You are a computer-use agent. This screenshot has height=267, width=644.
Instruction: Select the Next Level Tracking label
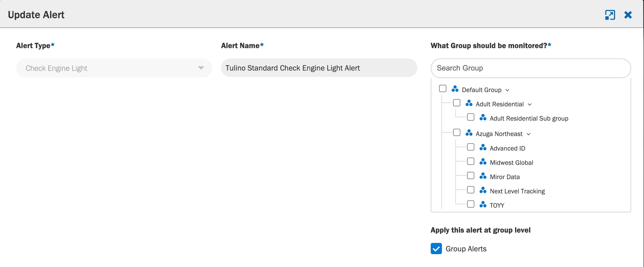[517, 191]
